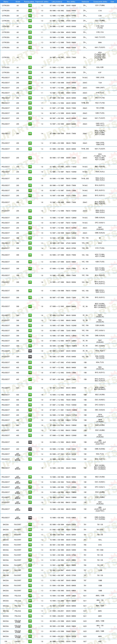Click petrol icon in Skoda 136 L row
The width and height of the screenshot is (117, 644).
point(30,540)
